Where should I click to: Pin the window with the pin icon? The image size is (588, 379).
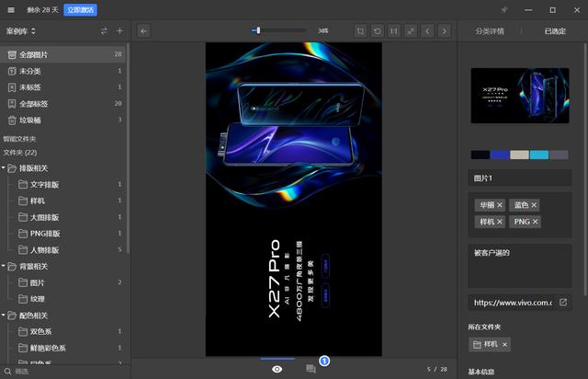click(504, 10)
